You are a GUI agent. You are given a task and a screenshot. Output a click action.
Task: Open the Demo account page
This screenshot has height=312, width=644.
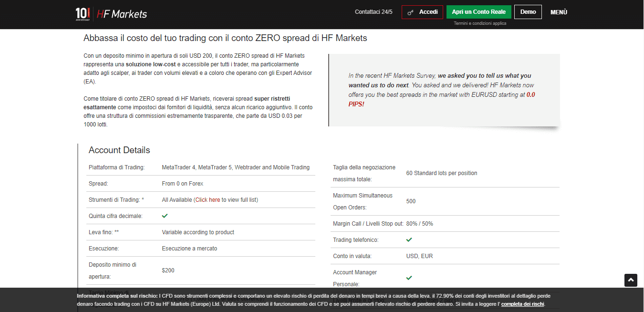528,11
